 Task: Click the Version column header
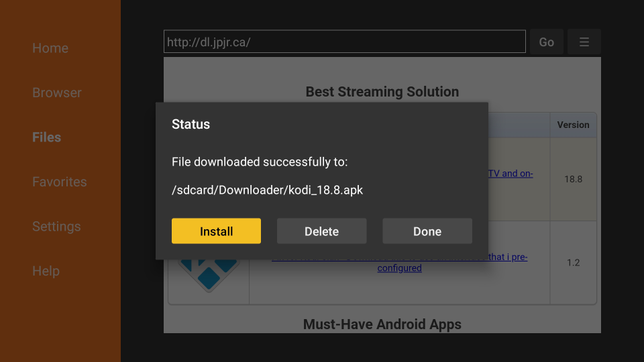pyautogui.click(x=573, y=125)
